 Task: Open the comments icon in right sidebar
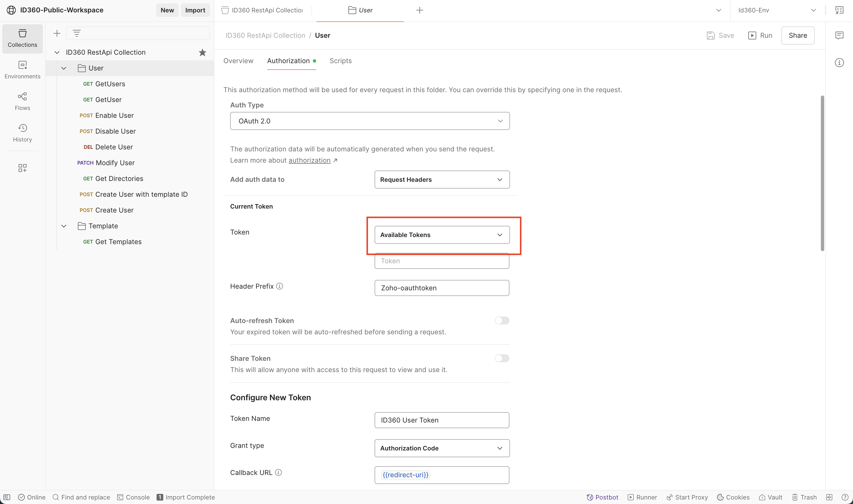839,35
